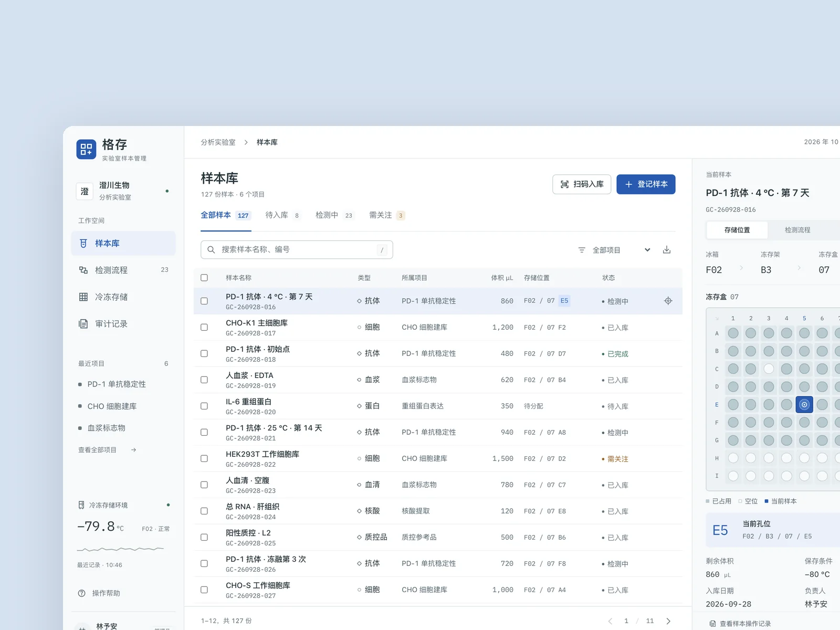The image size is (840, 630).
Task: Select the 存储位置 tab in details panel
Action: click(x=737, y=230)
